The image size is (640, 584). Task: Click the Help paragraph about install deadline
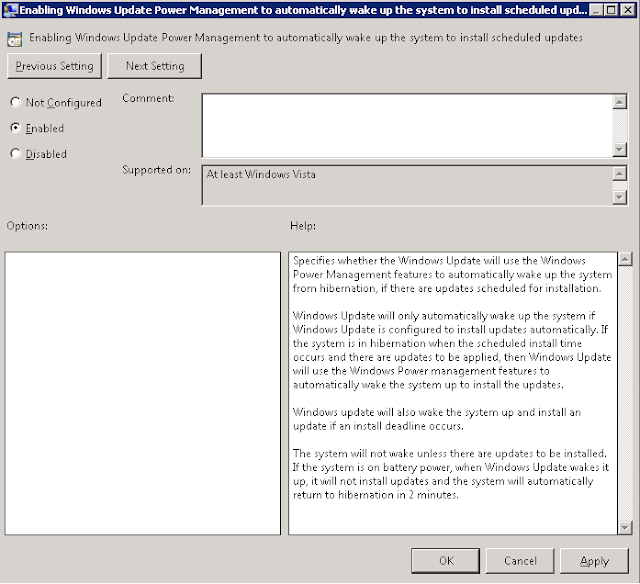tap(437, 419)
